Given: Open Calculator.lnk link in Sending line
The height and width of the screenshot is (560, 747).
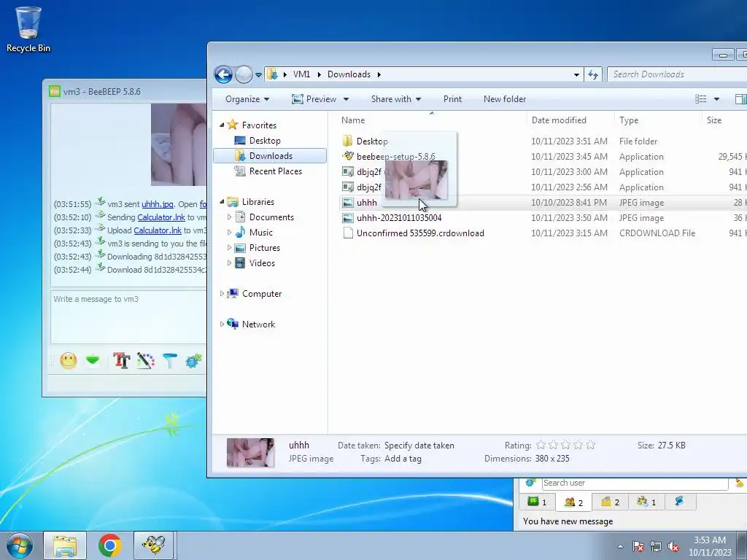Looking at the screenshot, I should coord(161,217).
